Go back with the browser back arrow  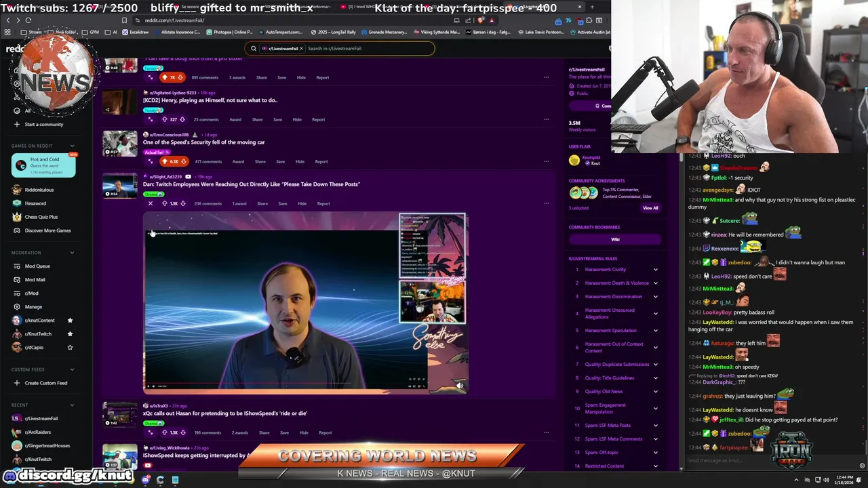coord(7,20)
